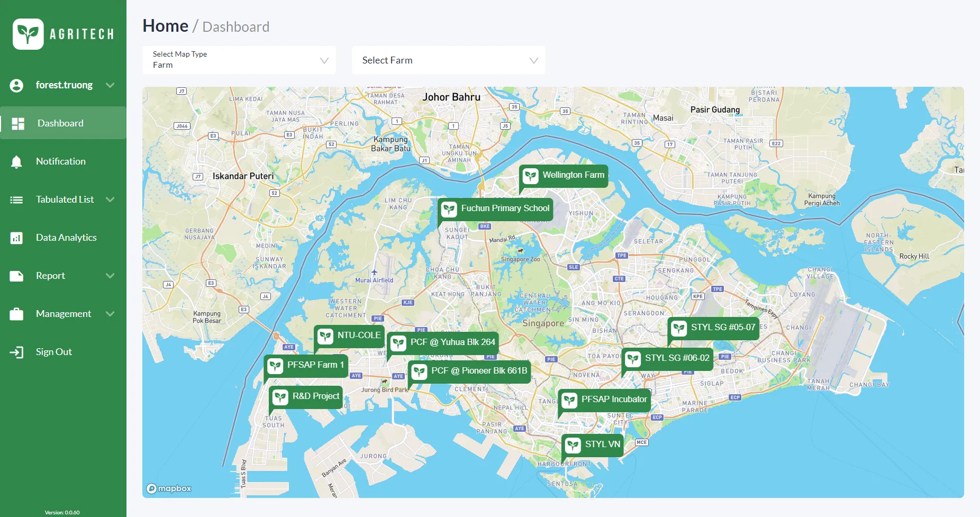Click the Mapbox attribution logo
Image resolution: width=980 pixels, height=517 pixels.
pos(169,488)
